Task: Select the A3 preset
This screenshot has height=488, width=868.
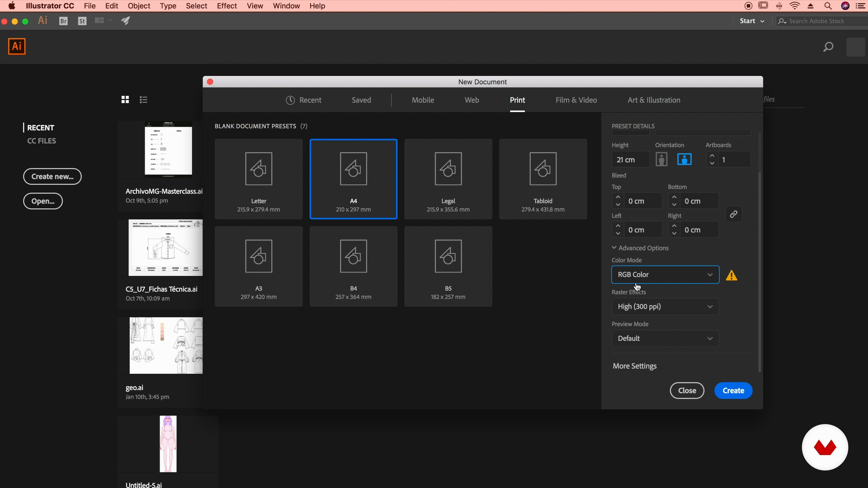Action: pos(259,267)
